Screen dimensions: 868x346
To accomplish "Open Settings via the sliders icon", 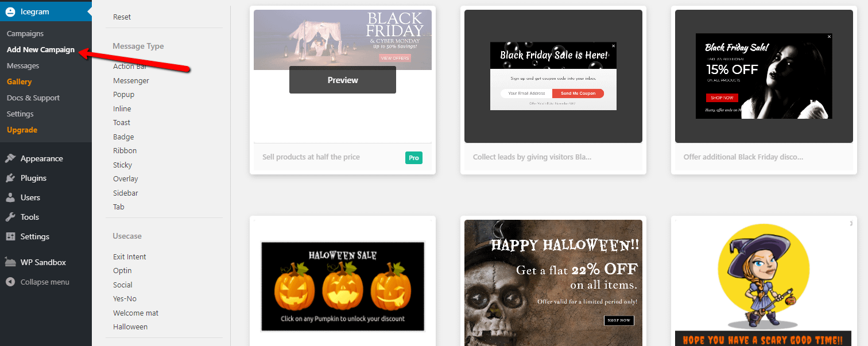I will point(10,236).
